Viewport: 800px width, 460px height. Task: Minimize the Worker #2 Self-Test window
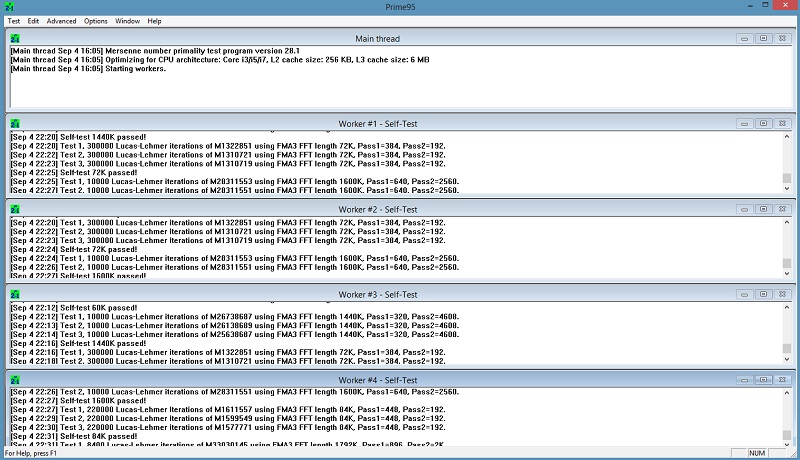(x=744, y=209)
